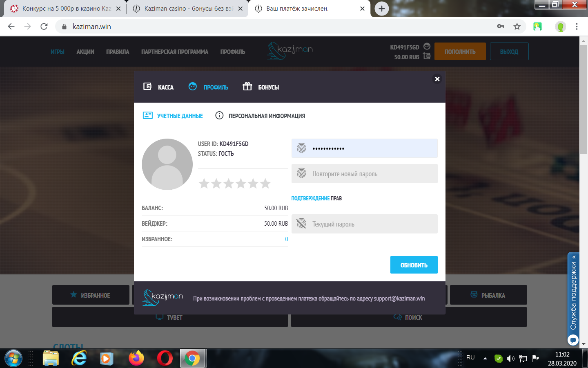Click the browser forward arrow
Viewport: 588px width, 368px height.
point(27,27)
